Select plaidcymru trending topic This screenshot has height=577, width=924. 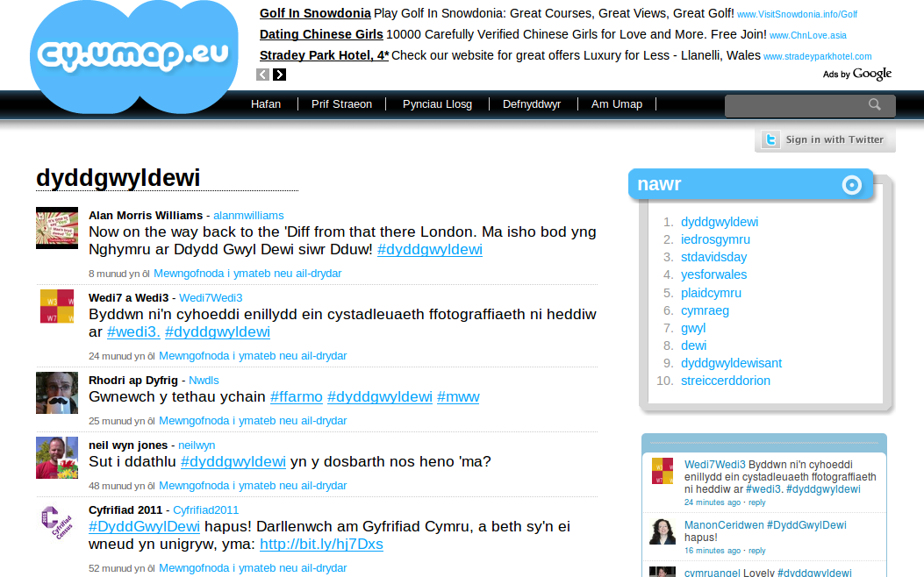pos(711,293)
